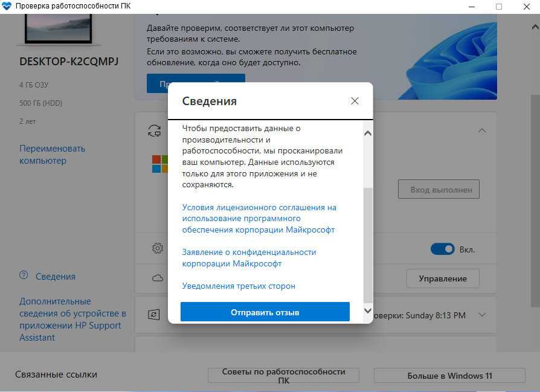Click Отправить отзыв button

[265, 312]
